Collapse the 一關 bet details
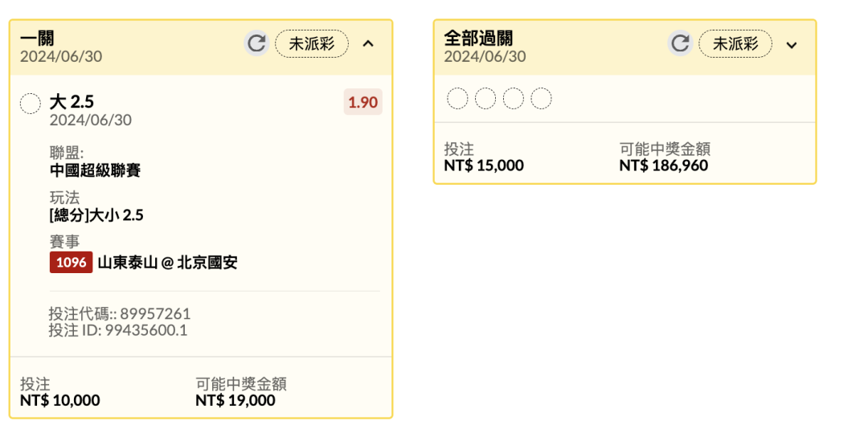 click(x=368, y=43)
